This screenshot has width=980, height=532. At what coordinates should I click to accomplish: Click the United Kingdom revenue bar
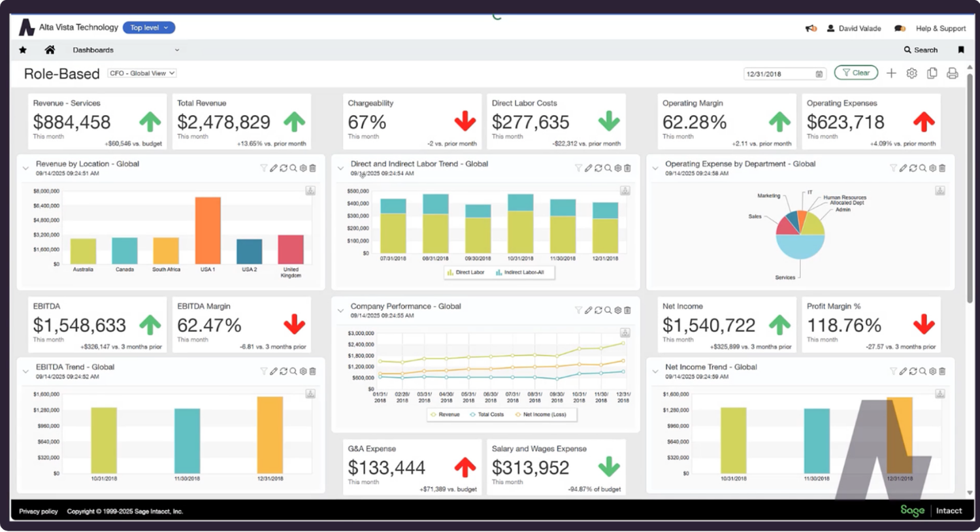point(291,250)
